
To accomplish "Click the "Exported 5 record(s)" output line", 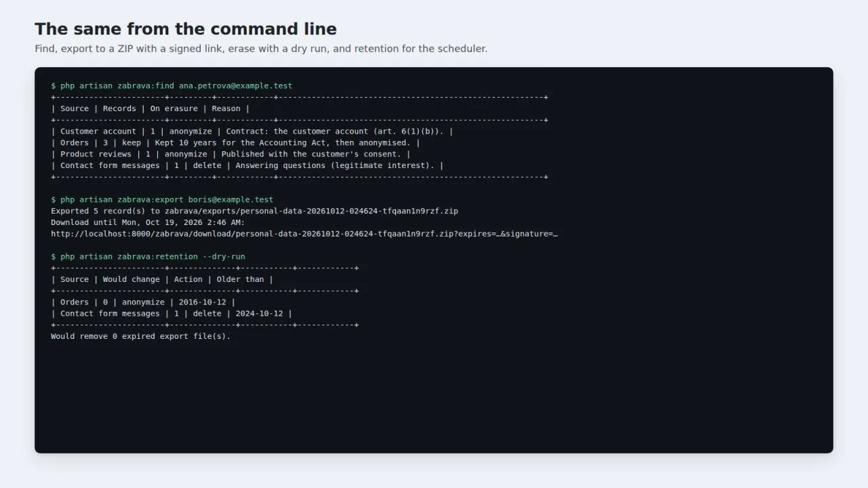I will pos(254,211).
